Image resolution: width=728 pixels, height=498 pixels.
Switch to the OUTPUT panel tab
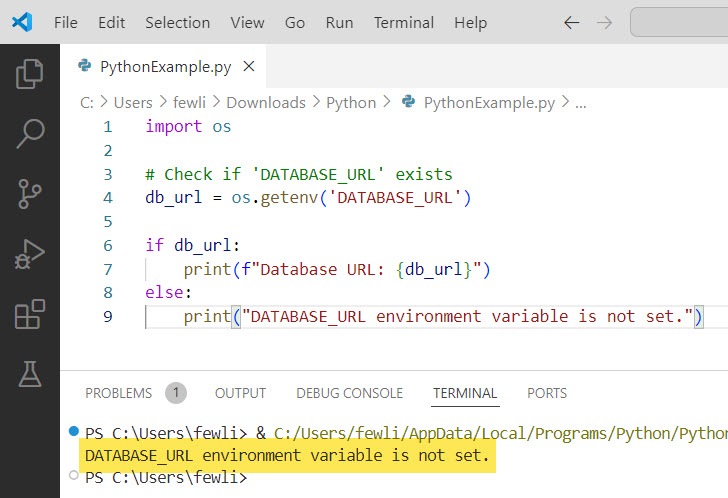240,393
